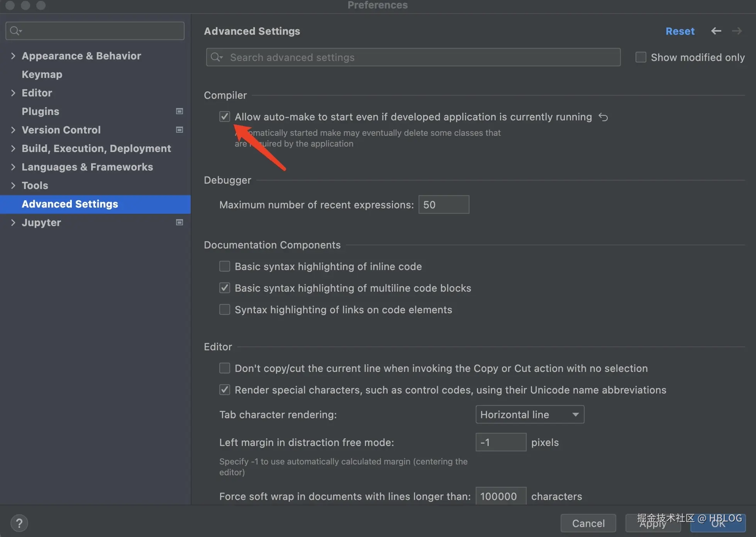Click the back navigation arrow icon
756x537 pixels.
coord(716,31)
